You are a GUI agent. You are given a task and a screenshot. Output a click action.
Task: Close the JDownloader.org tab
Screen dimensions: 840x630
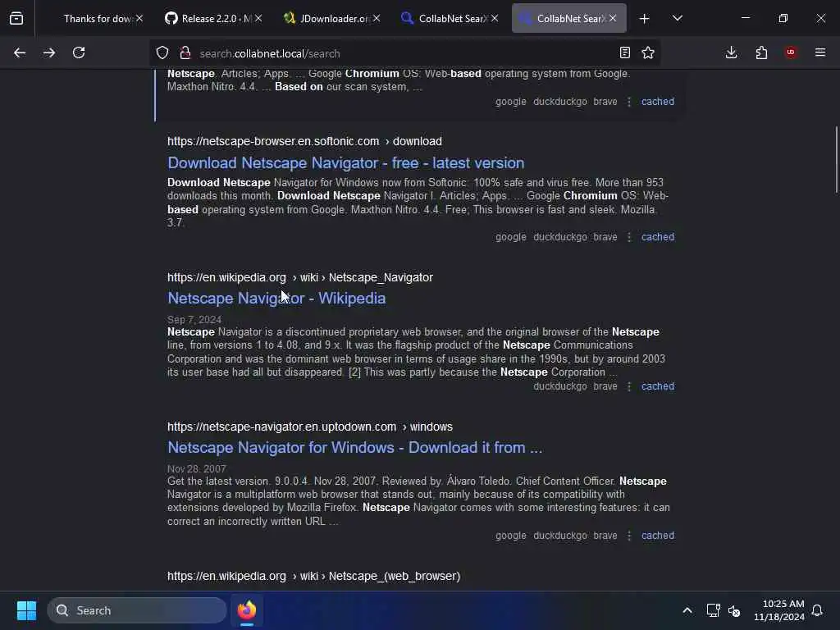(377, 19)
